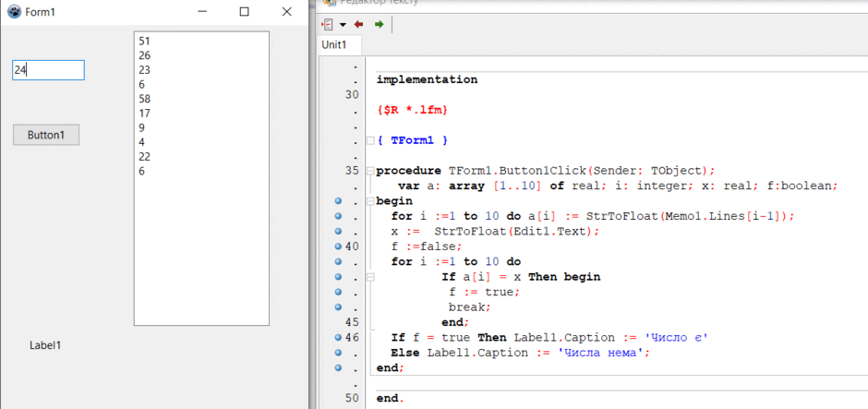Click the 'var a: array' declaration line
The width and height of the screenshot is (868, 409).
tap(619, 186)
